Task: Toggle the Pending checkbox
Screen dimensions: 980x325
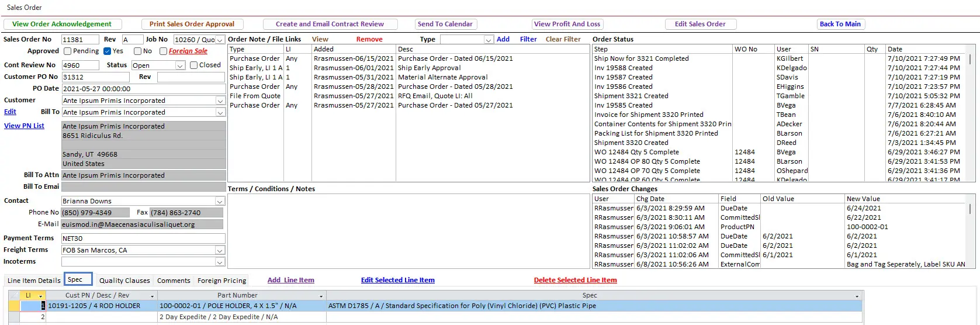Action: click(x=68, y=51)
